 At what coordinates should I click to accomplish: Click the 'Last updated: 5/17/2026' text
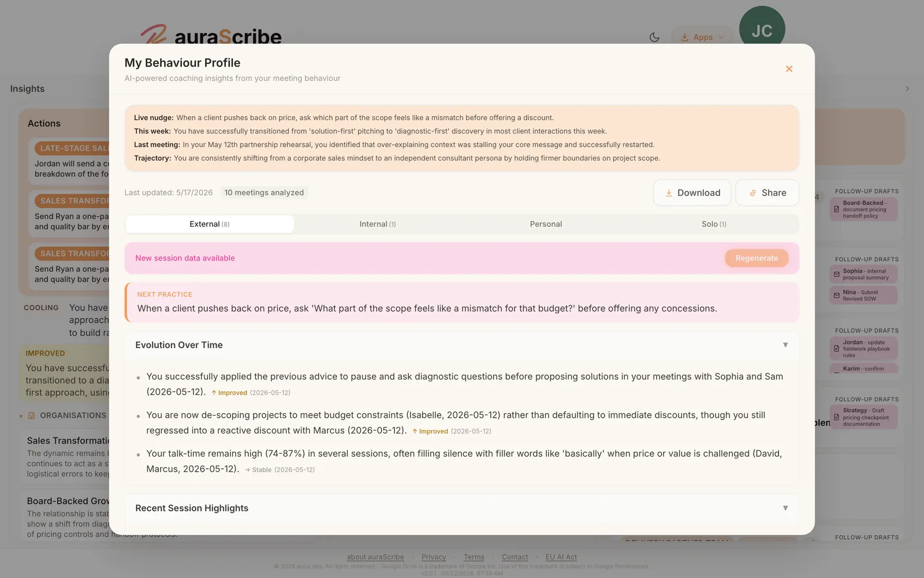point(169,192)
